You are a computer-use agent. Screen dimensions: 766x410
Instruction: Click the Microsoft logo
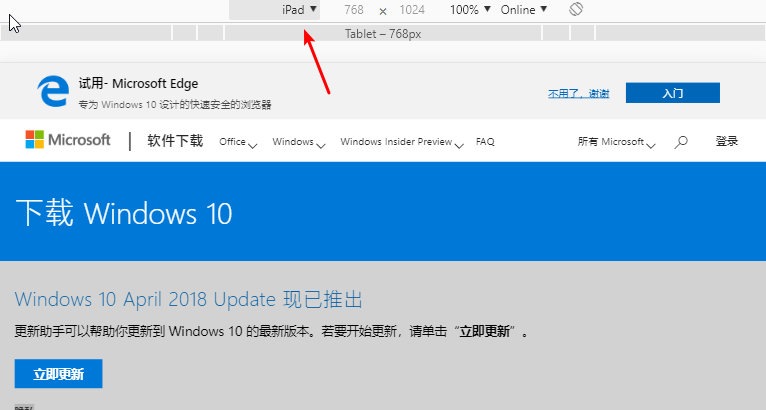click(x=68, y=140)
